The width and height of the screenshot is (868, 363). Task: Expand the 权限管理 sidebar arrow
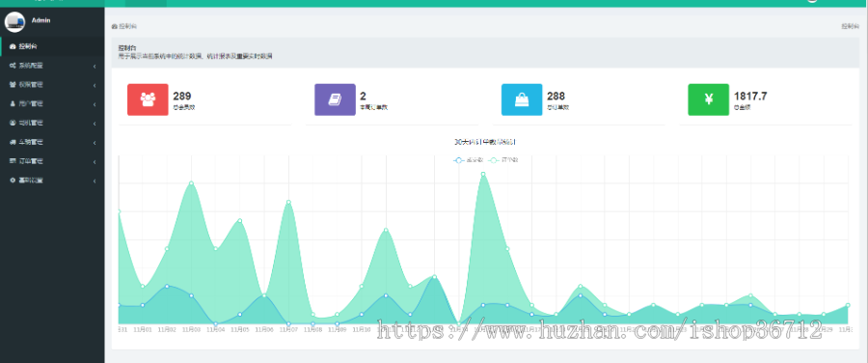click(x=95, y=85)
